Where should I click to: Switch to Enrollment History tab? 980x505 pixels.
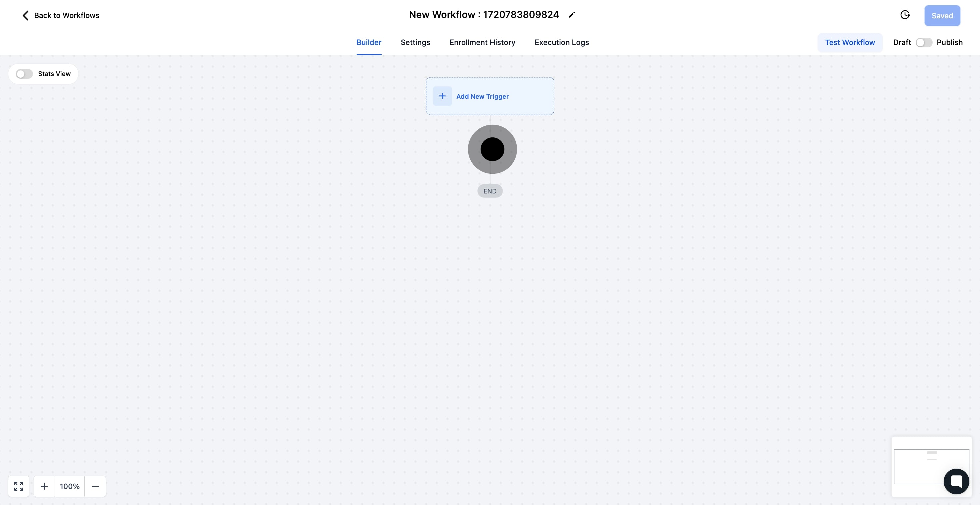pyautogui.click(x=482, y=42)
